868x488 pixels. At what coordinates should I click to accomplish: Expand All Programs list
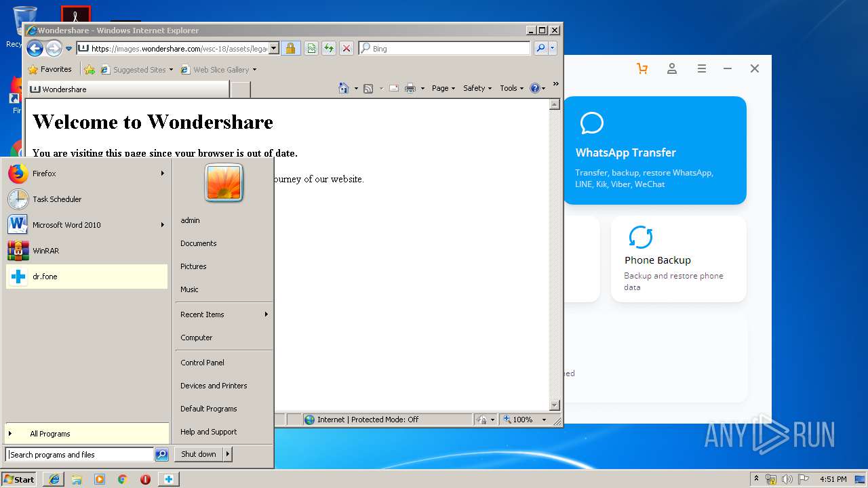point(86,434)
